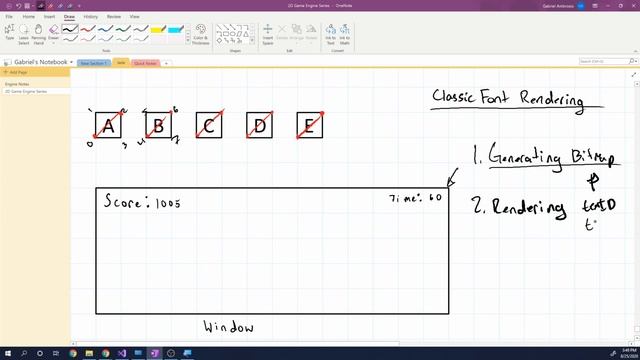Open the Quick Notes section tab
Image resolution: width=640 pixels, height=360 pixels.
[145, 63]
